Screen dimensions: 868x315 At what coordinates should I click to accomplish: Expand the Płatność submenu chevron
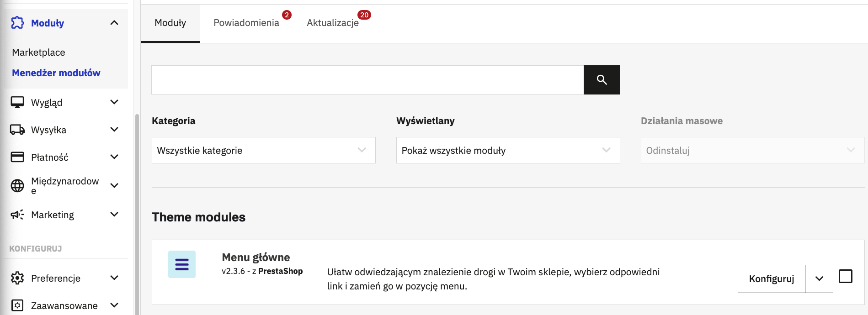coord(114,157)
